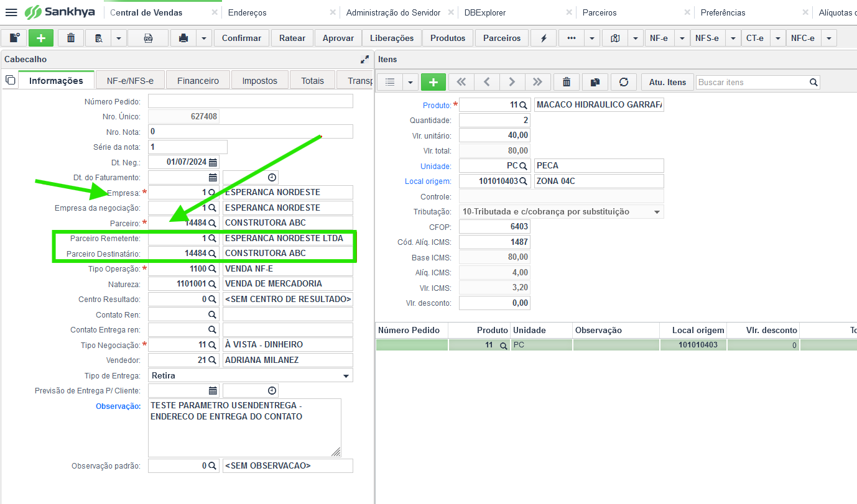Switch to the NF-e/NFS-e tab

[x=130, y=80]
